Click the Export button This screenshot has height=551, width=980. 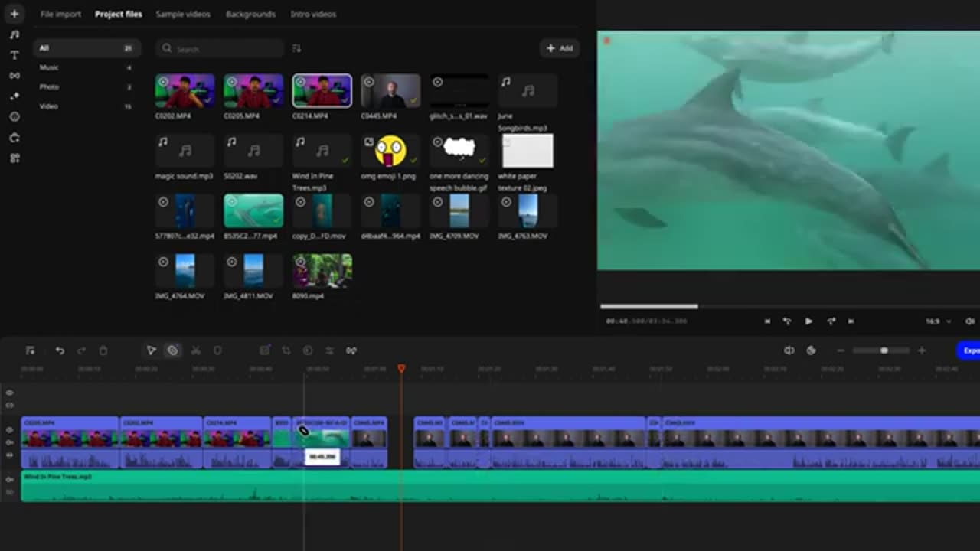pos(969,350)
